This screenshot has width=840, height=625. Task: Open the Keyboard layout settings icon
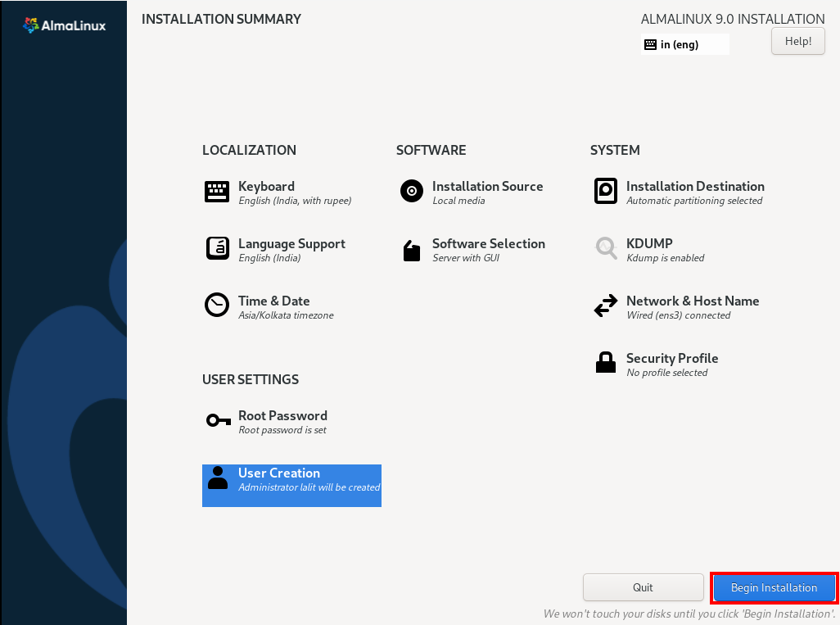pos(216,192)
